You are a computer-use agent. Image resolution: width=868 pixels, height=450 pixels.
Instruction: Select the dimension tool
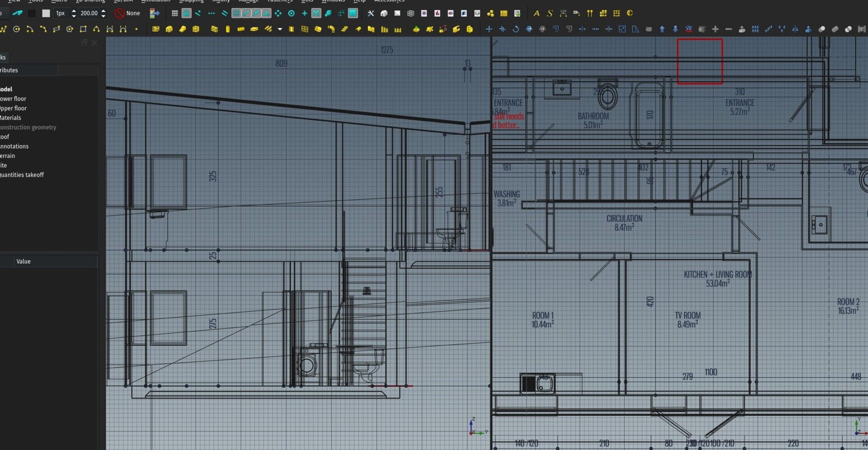(x=563, y=13)
